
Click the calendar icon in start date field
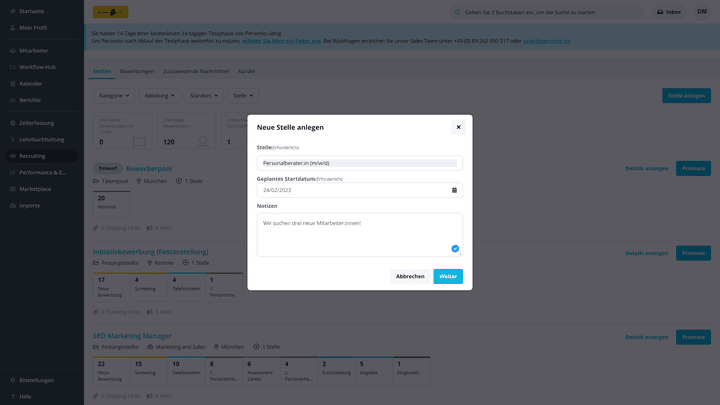[x=454, y=190]
